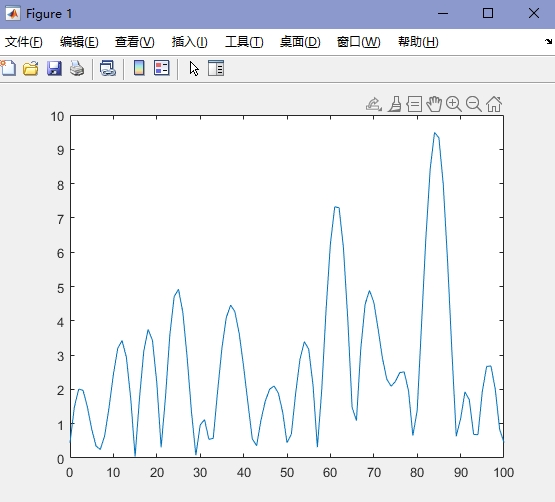Screen dimensions: 555x502
Task: Enable the data tips tool
Action: tap(414, 104)
